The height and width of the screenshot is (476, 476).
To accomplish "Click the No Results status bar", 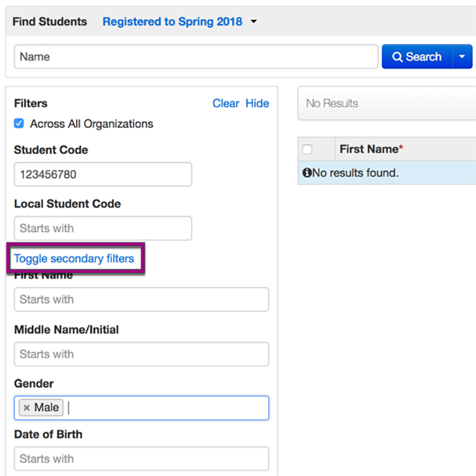I will pos(387,103).
